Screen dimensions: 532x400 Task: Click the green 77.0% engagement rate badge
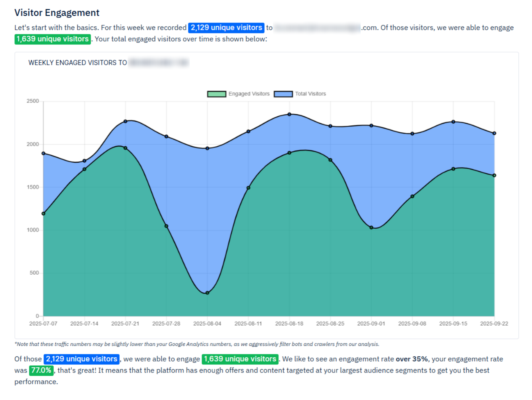tap(41, 370)
